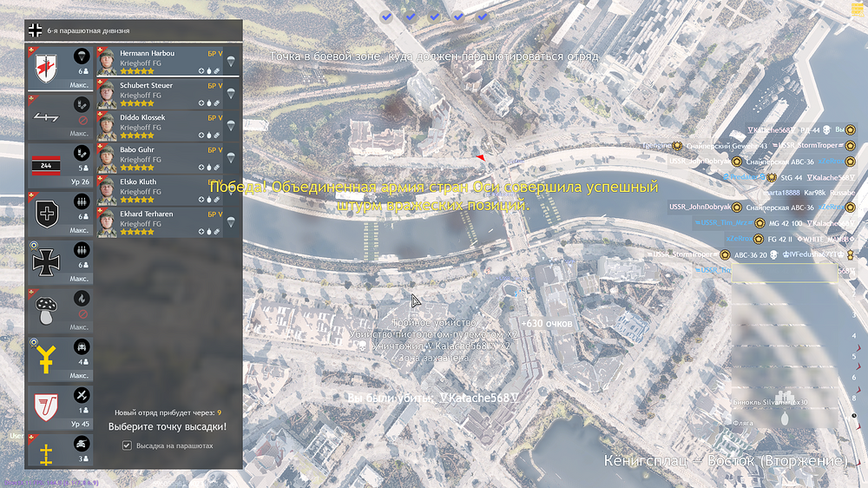Click the "+630 очков" score popup

tap(546, 324)
